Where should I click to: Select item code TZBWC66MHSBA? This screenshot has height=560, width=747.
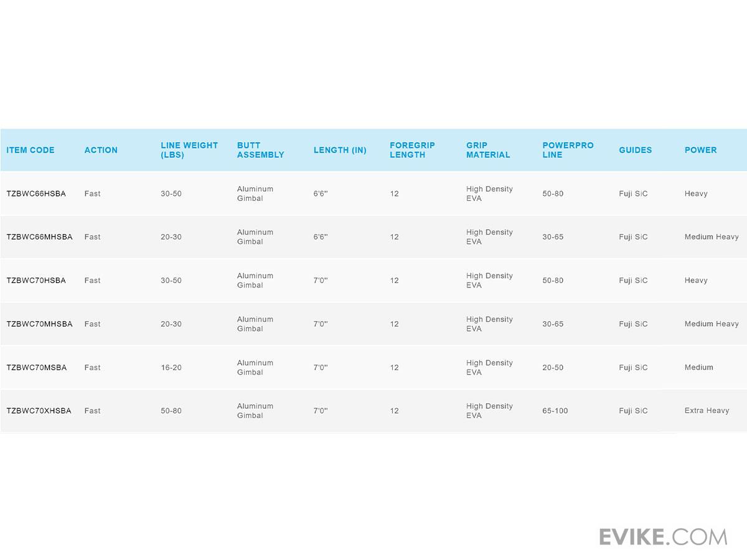(x=39, y=237)
